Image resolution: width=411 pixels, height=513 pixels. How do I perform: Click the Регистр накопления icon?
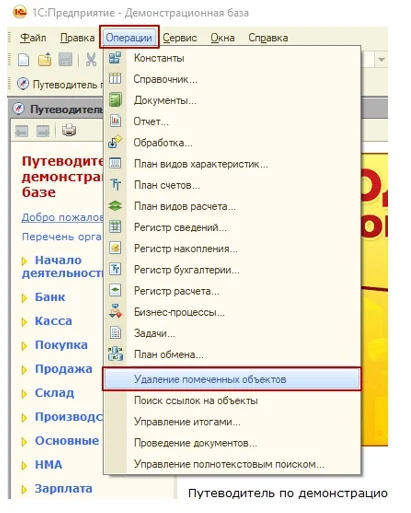(x=115, y=248)
